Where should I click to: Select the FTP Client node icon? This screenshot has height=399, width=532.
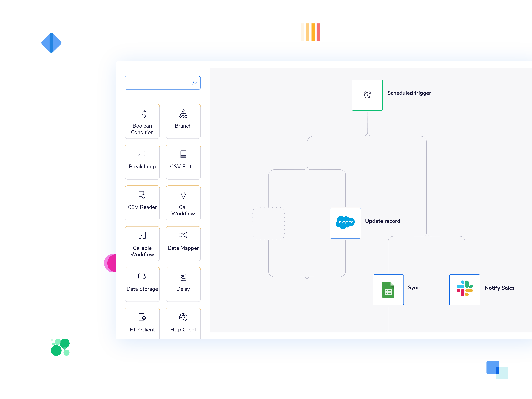click(142, 317)
